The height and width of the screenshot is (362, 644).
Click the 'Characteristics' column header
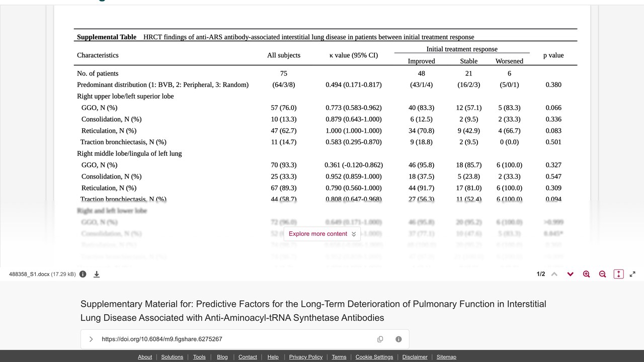[x=98, y=55]
